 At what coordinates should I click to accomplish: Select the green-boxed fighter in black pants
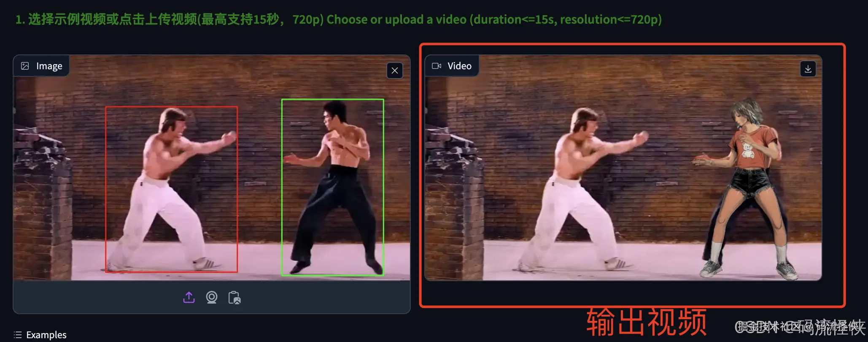click(332, 187)
